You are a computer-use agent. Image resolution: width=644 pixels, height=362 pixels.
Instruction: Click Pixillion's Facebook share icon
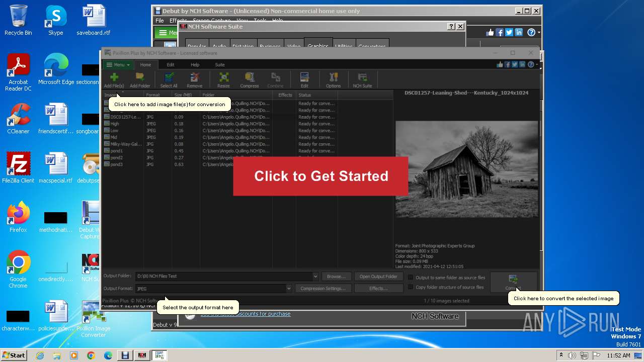pos(507,64)
